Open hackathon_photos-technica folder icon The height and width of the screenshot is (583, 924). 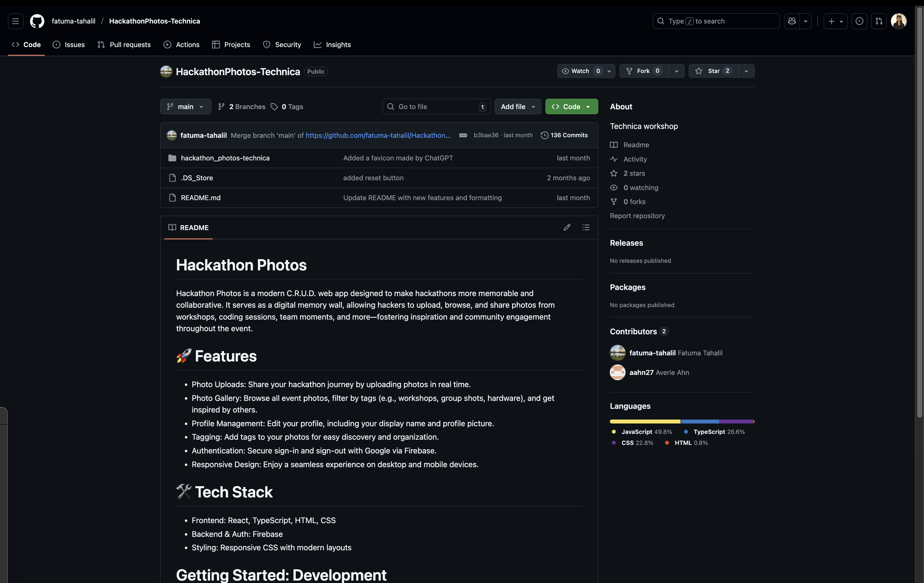tap(172, 158)
